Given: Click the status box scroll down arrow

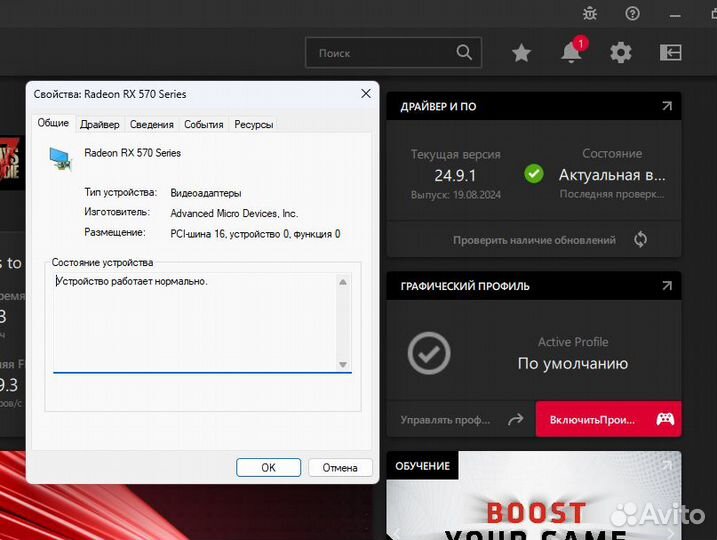Looking at the screenshot, I should tap(343, 364).
